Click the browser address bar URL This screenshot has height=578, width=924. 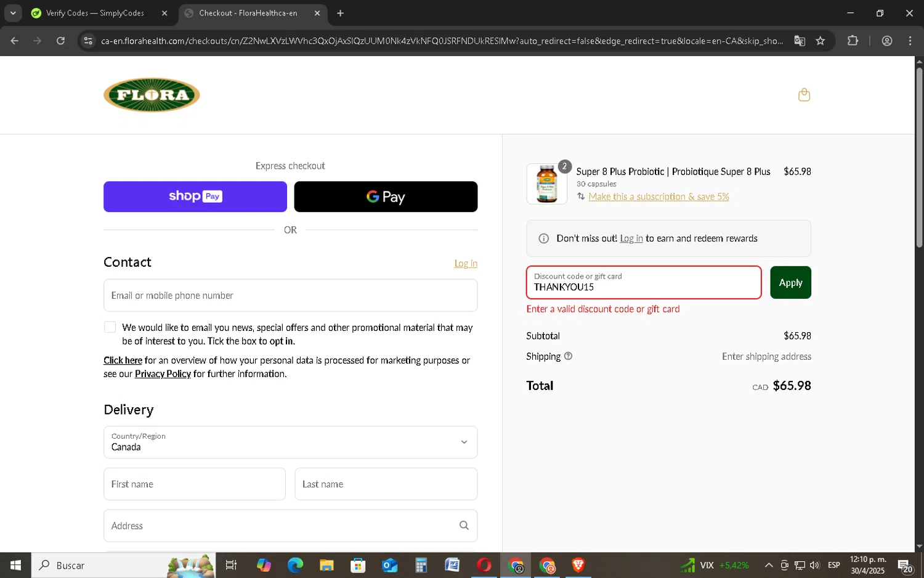(442, 41)
